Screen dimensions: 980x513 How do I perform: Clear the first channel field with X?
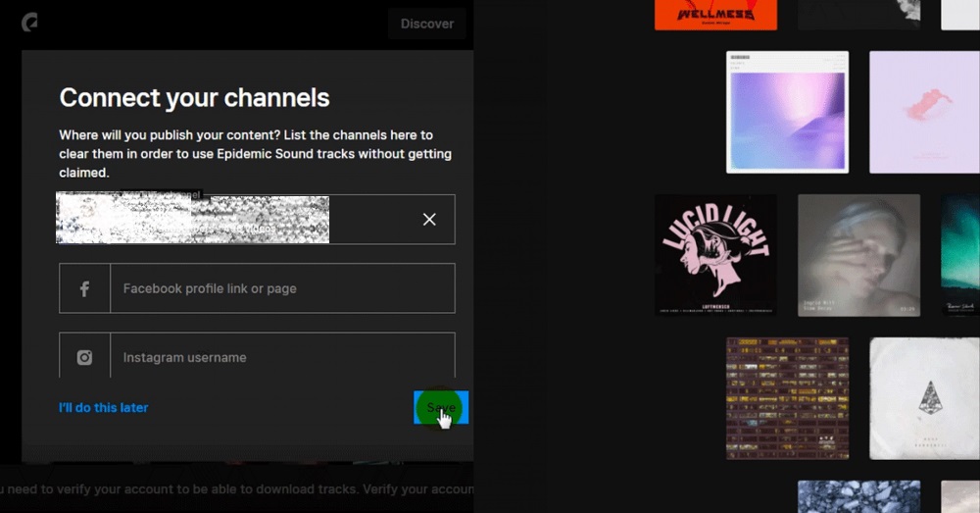coord(428,220)
